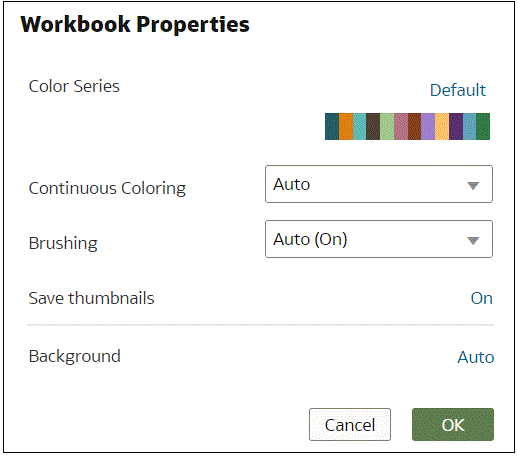Select the pink-mauve color swatch

tap(401, 126)
